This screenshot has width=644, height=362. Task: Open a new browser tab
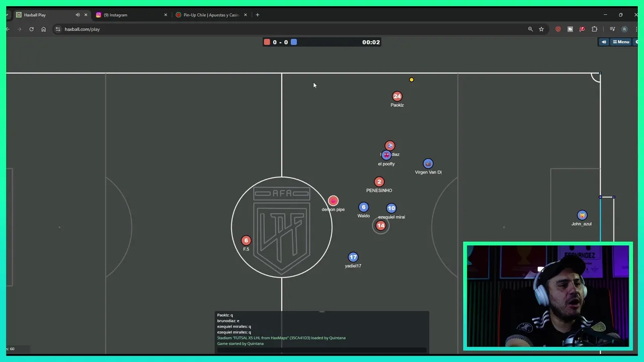coord(258,15)
